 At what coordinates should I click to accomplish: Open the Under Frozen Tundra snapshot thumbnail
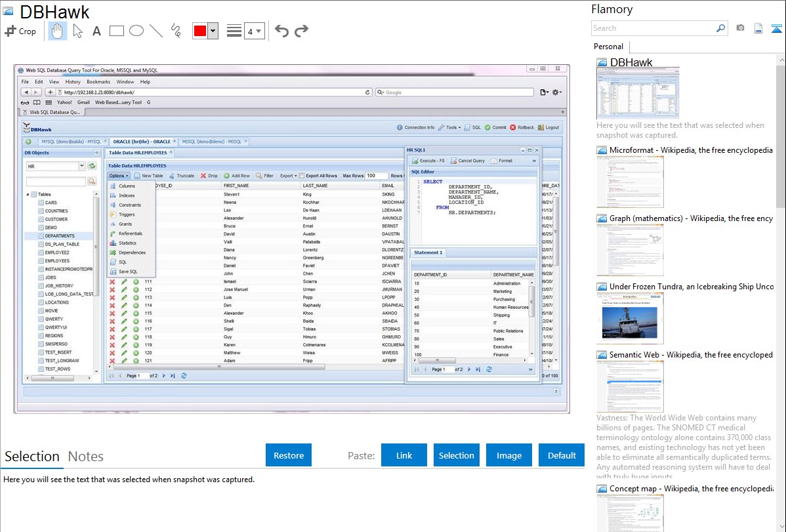630,318
